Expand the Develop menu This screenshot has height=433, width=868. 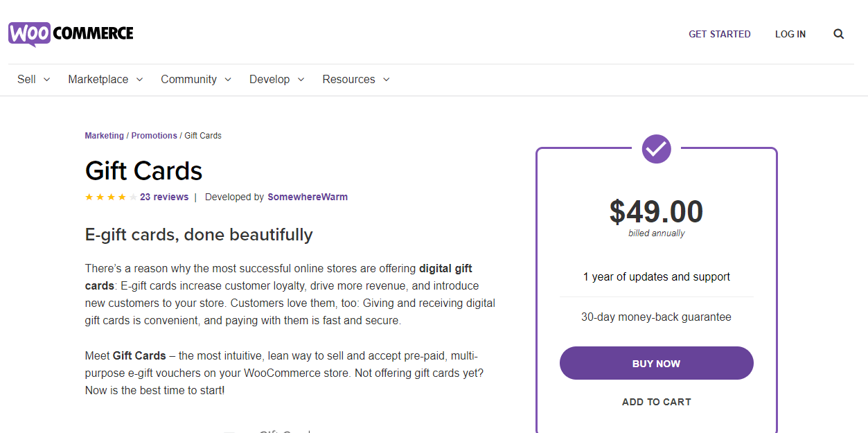coord(276,80)
